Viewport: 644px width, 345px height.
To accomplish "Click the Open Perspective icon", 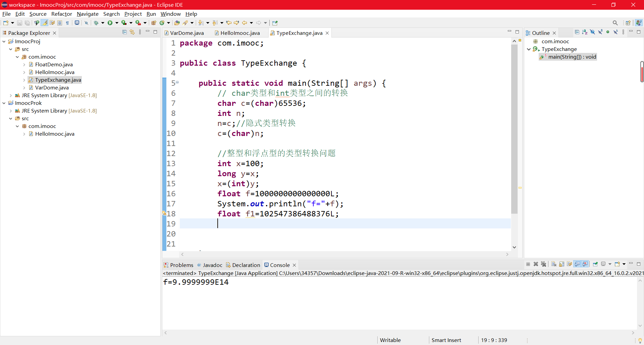I will coord(628,23).
